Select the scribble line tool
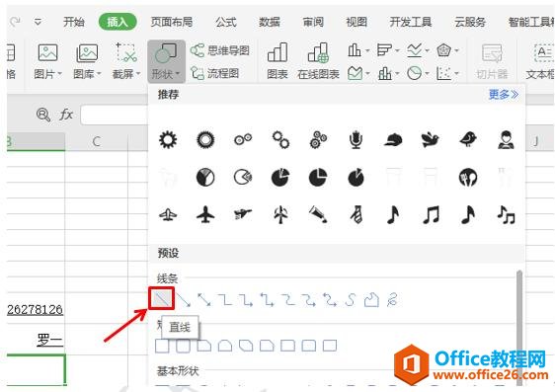Screen dimensions: 555x392 point(392,300)
